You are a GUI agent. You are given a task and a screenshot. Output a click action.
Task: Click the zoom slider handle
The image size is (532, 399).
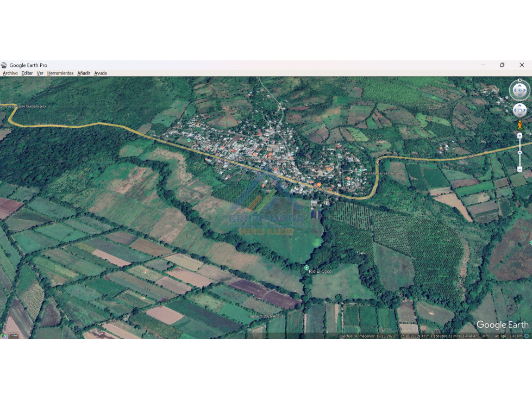coord(520,152)
